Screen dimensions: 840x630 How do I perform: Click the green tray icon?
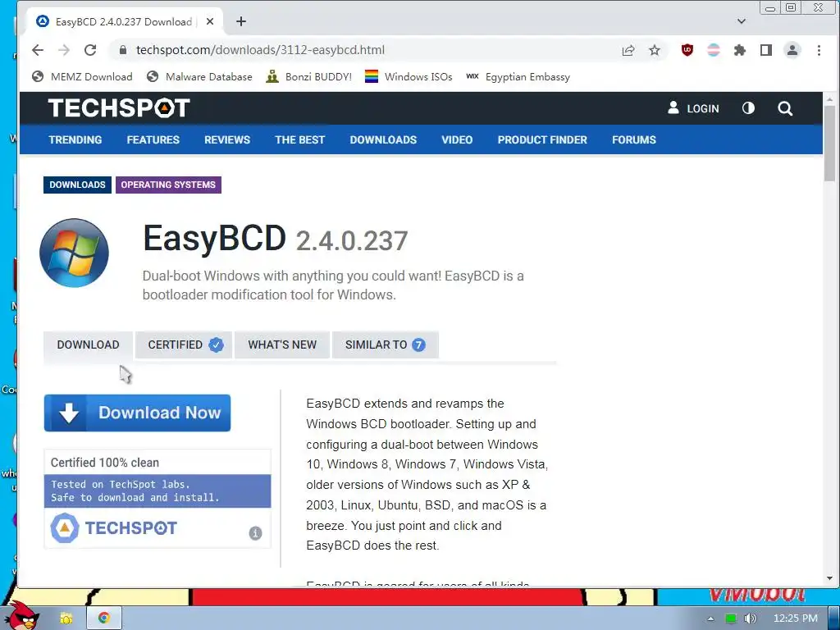point(730,619)
